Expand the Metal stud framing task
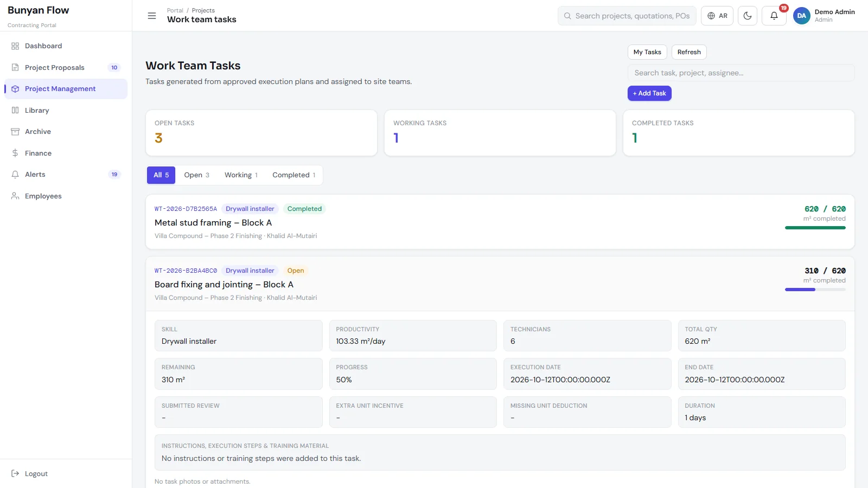The height and width of the screenshot is (488, 868). 500,222
